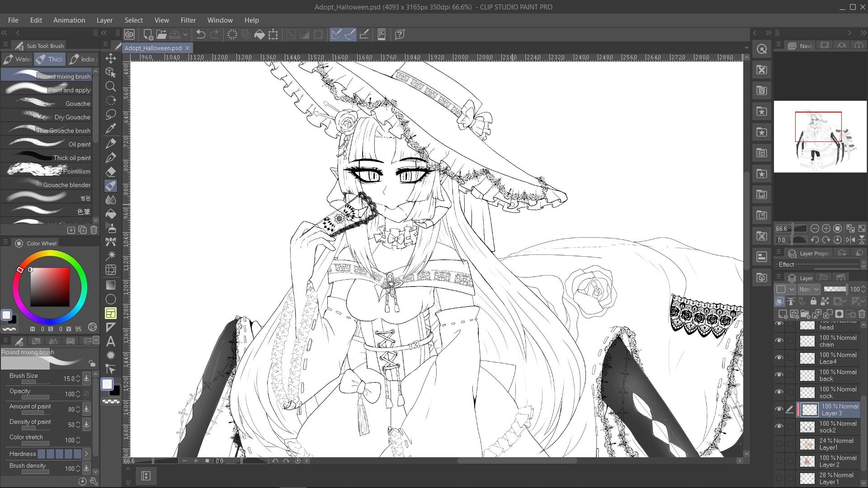This screenshot has height=488, width=868.
Task: Increase Brush Size with the stepper
Action: 78,376
